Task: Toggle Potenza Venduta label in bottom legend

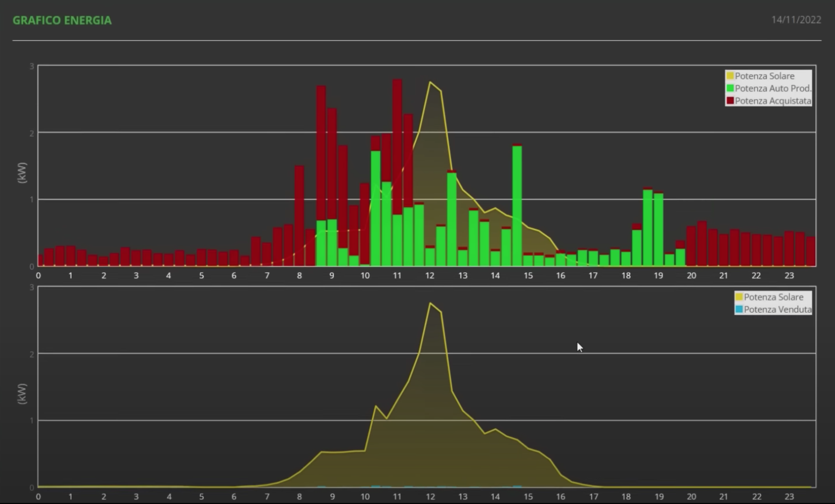Action: [777, 309]
